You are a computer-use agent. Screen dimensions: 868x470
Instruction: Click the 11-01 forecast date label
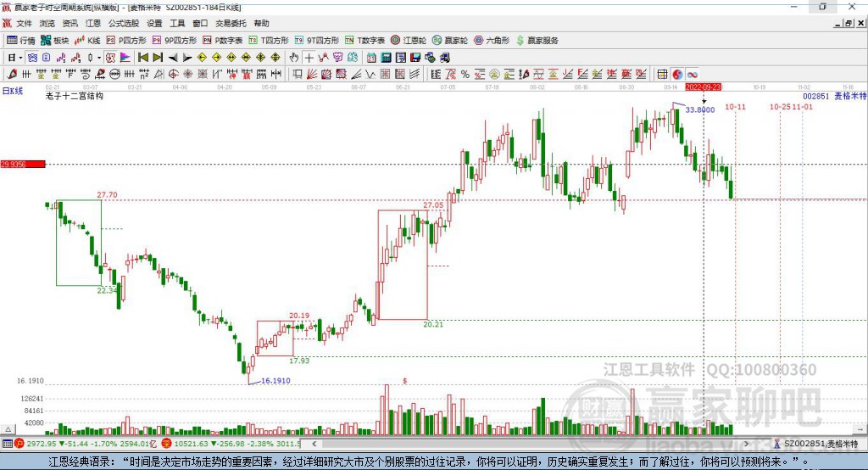click(x=802, y=106)
